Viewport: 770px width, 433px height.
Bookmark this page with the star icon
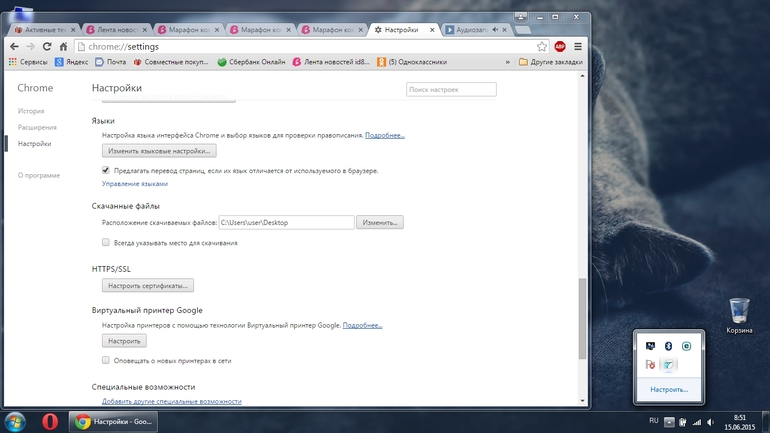(542, 47)
